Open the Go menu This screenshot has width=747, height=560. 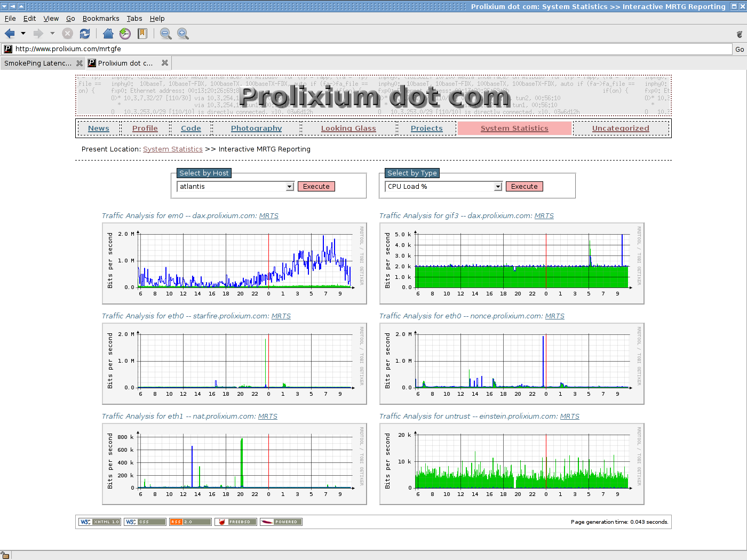pyautogui.click(x=70, y=19)
